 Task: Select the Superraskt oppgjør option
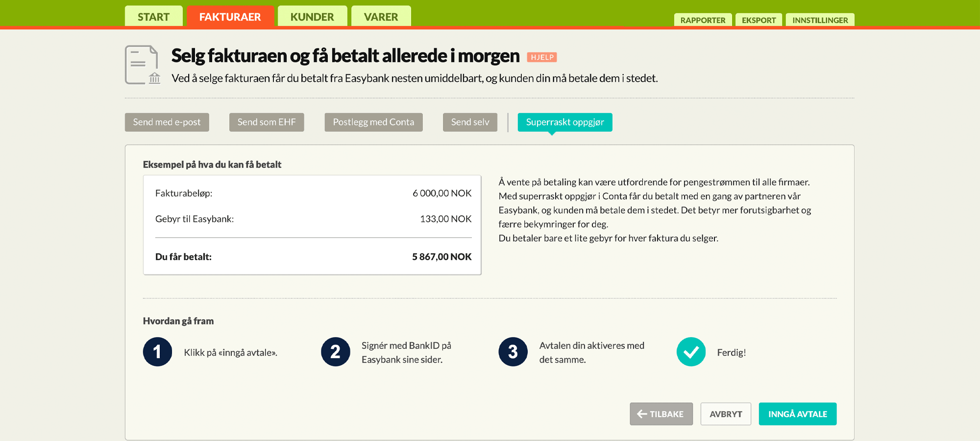(x=564, y=122)
